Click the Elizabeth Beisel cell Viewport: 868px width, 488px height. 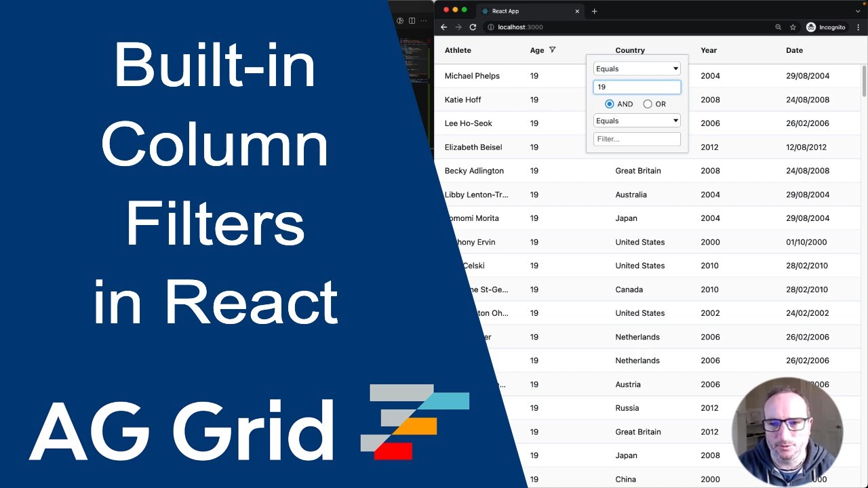coord(473,147)
